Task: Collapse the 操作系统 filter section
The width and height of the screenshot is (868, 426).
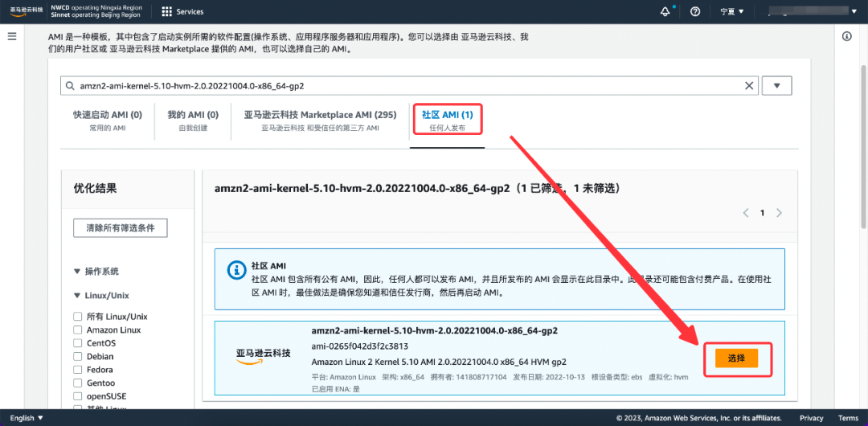Action: 77,272
